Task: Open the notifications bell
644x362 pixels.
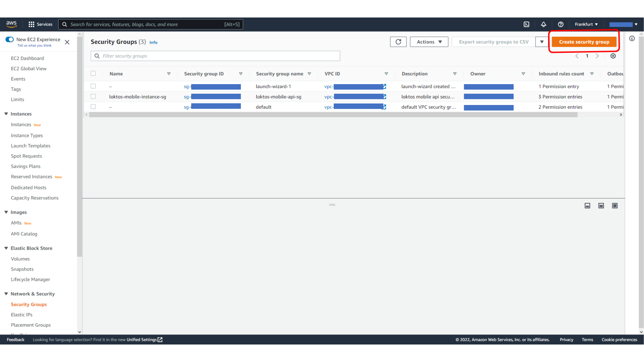Action: (543, 24)
